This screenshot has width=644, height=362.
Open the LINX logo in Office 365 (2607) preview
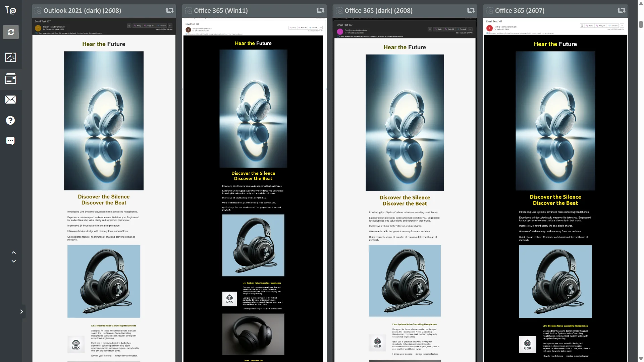[528, 345]
